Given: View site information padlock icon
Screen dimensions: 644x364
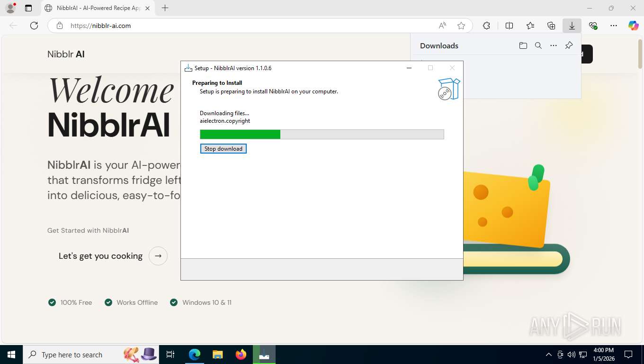Looking at the screenshot, I should (60, 26).
